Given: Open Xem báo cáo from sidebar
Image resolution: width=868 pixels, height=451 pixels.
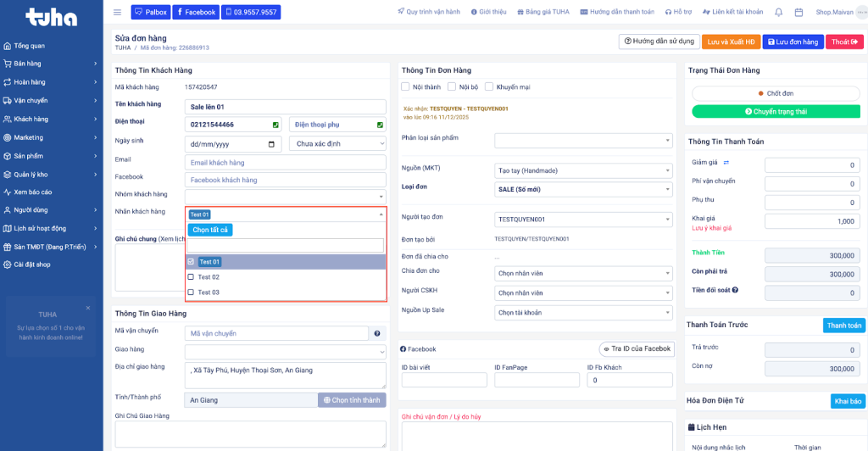Looking at the screenshot, I should point(32,192).
